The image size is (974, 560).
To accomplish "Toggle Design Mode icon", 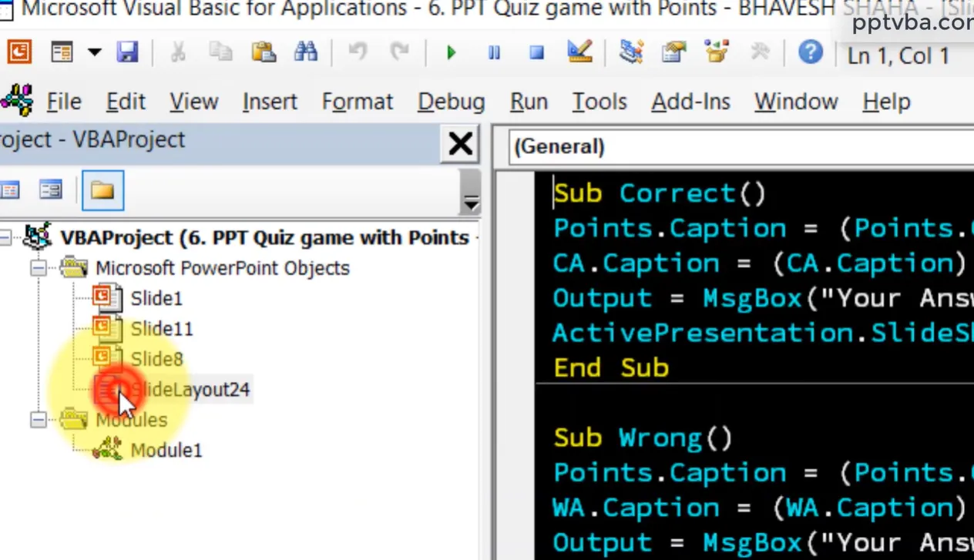I will [579, 52].
